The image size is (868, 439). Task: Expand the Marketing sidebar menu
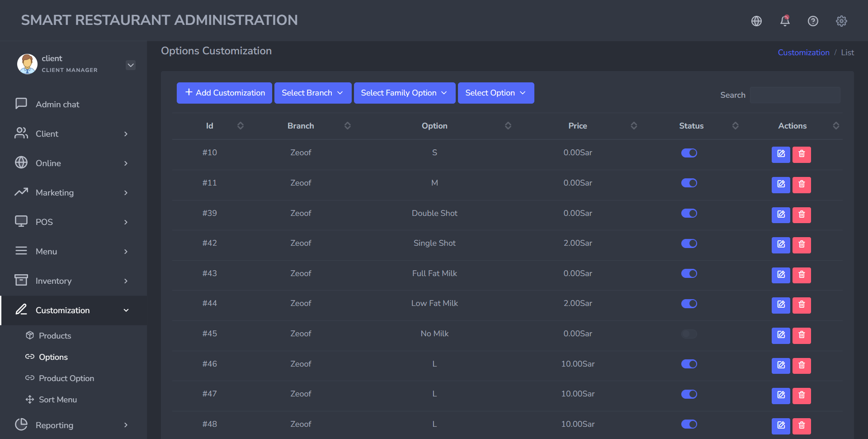(73, 193)
